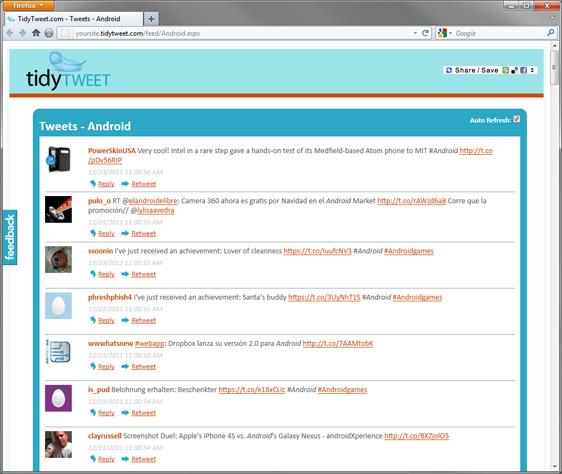The width and height of the screenshot is (562, 474).
Task: Open the Google search engine dropdown
Action: (x=444, y=33)
